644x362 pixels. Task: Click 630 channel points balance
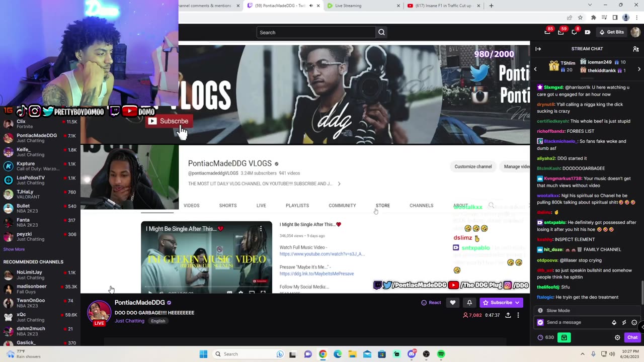pyautogui.click(x=546, y=337)
